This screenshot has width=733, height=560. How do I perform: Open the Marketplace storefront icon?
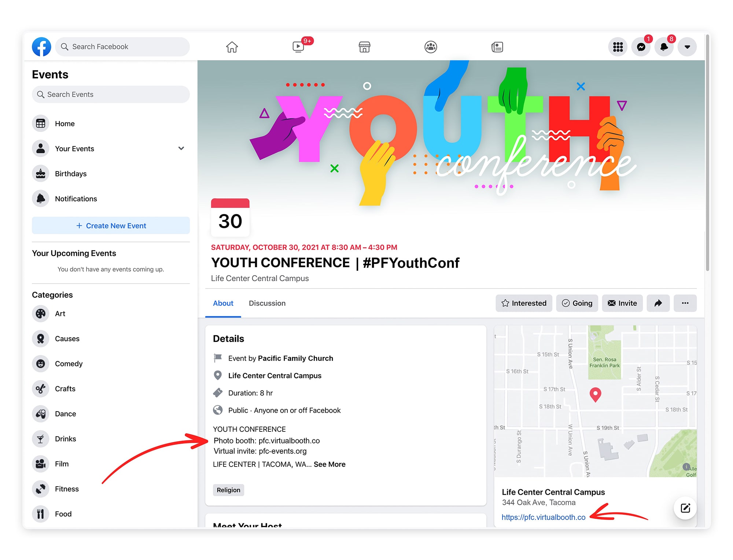364,47
